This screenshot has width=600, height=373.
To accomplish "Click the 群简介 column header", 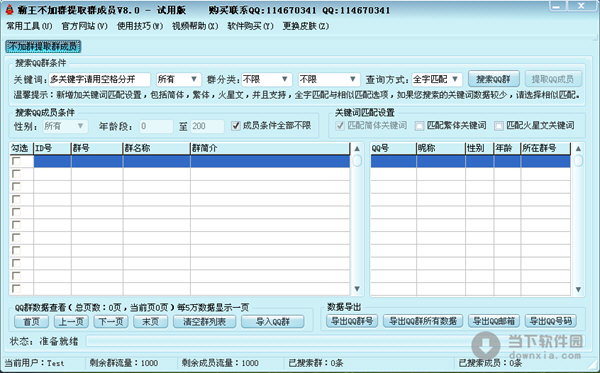I will click(x=270, y=148).
